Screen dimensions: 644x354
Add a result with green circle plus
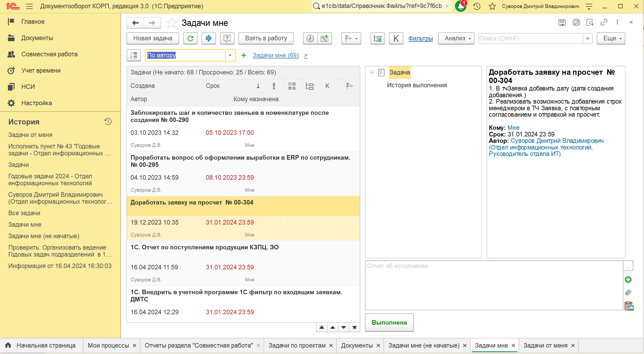pos(628,280)
